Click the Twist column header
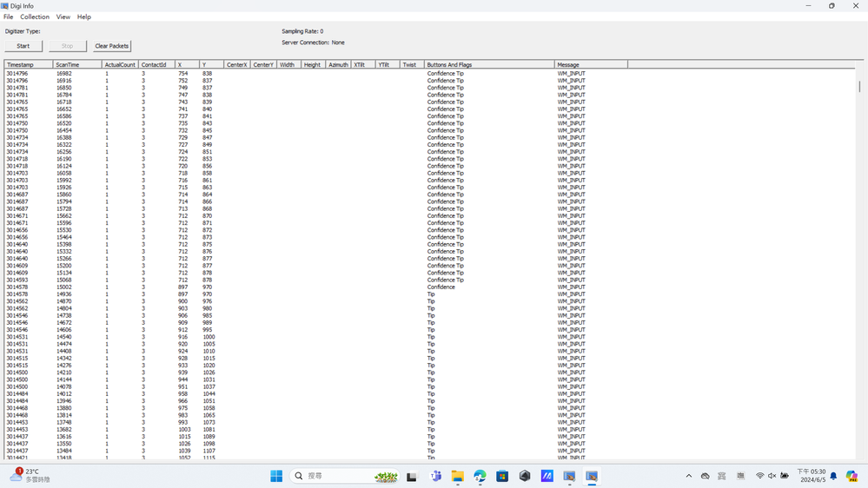Viewport: 868px width, 488px height. 412,65
